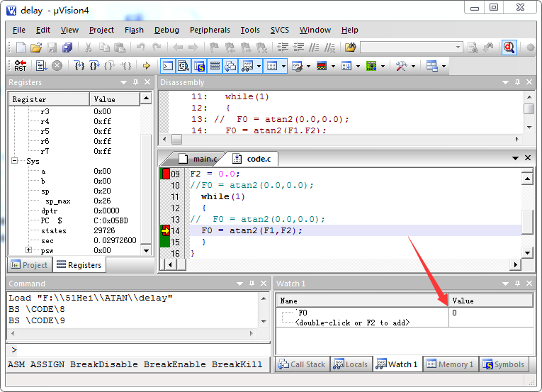Select the Symbols tab
Image resolution: width=542 pixels, height=392 pixels.
(504, 364)
